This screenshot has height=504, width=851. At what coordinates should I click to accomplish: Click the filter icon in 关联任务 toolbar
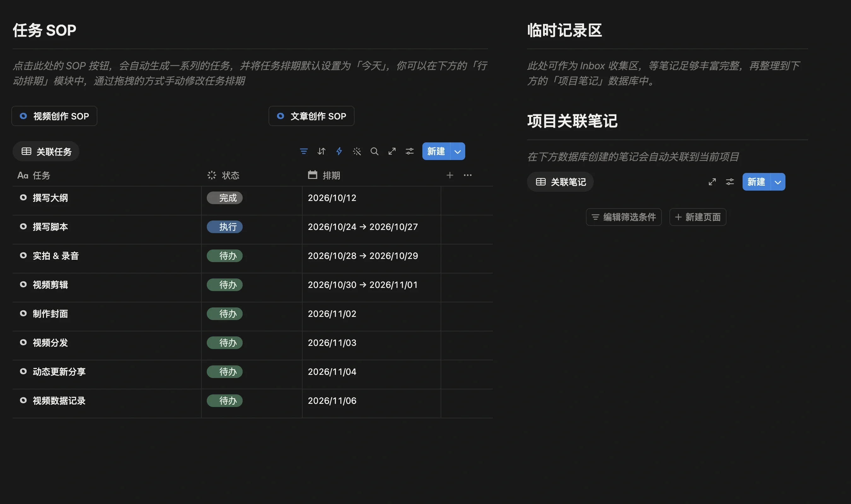(x=304, y=151)
